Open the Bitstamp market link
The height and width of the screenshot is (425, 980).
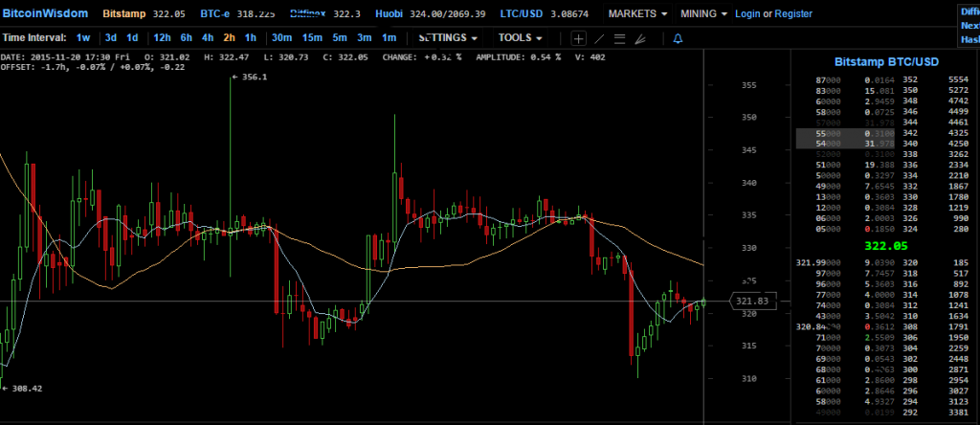tap(123, 13)
